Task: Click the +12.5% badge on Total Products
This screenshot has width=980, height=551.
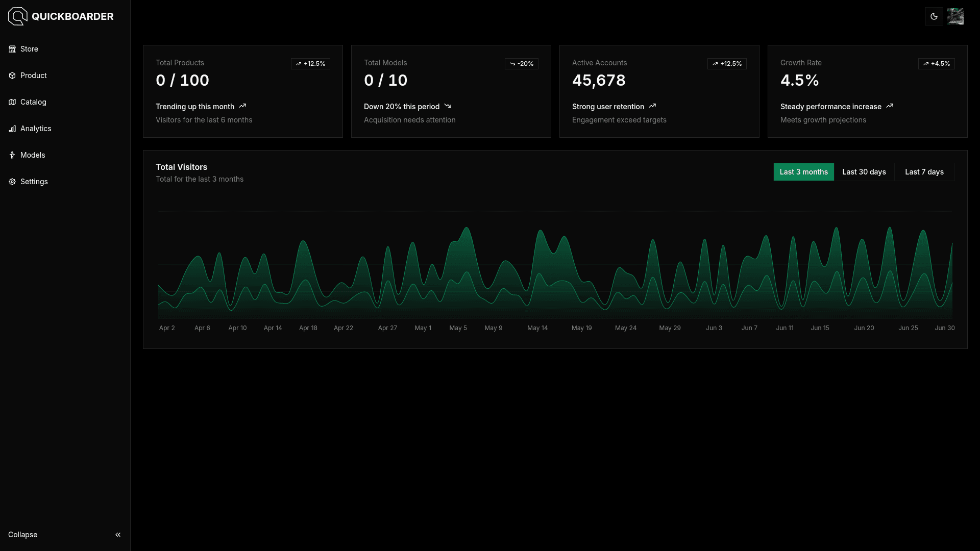Action: pos(310,64)
